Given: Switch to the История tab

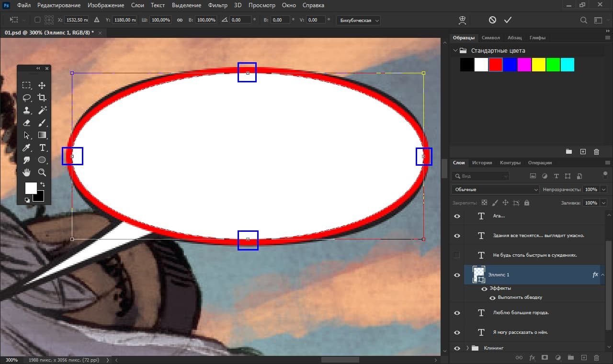Looking at the screenshot, I should click(x=482, y=162).
